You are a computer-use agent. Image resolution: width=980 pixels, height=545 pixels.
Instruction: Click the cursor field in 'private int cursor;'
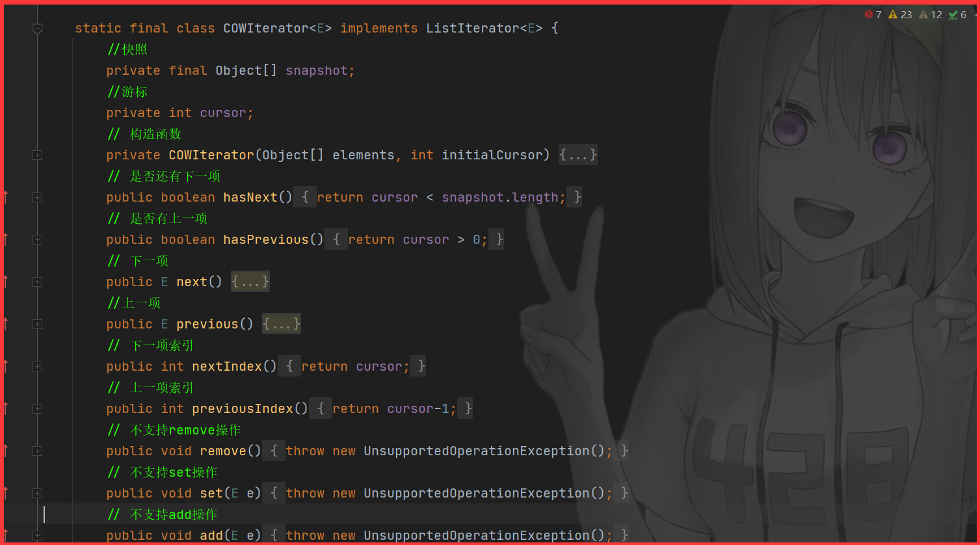click(223, 113)
